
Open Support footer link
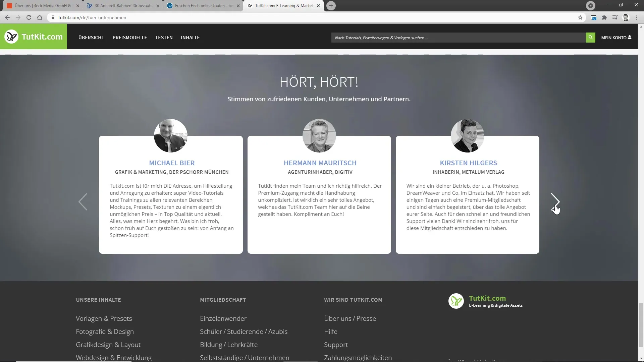[336, 345]
